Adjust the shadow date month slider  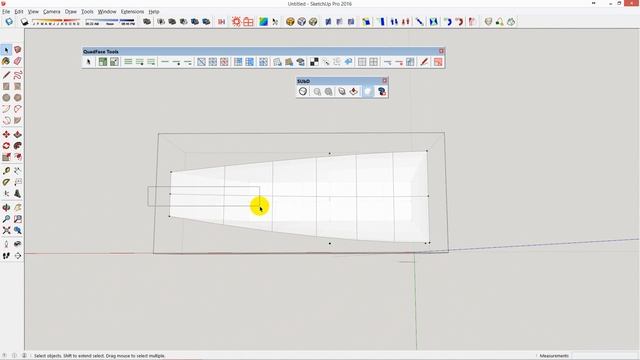point(56,22)
